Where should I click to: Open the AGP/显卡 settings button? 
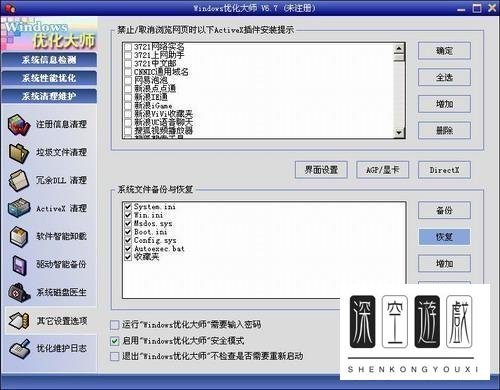tap(383, 170)
